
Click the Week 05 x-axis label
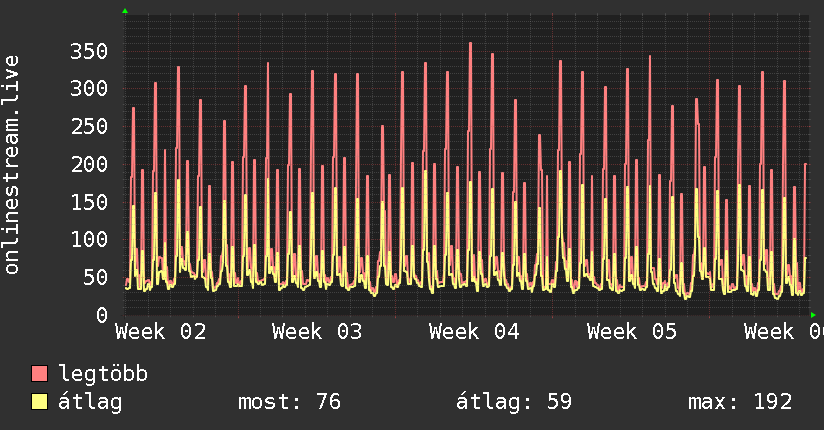point(632,331)
